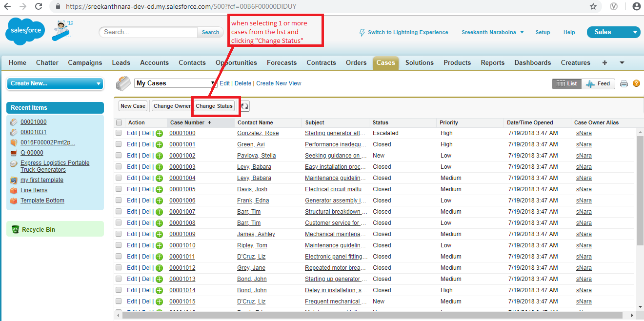Open help for this page question-mark icon

[x=636, y=83]
